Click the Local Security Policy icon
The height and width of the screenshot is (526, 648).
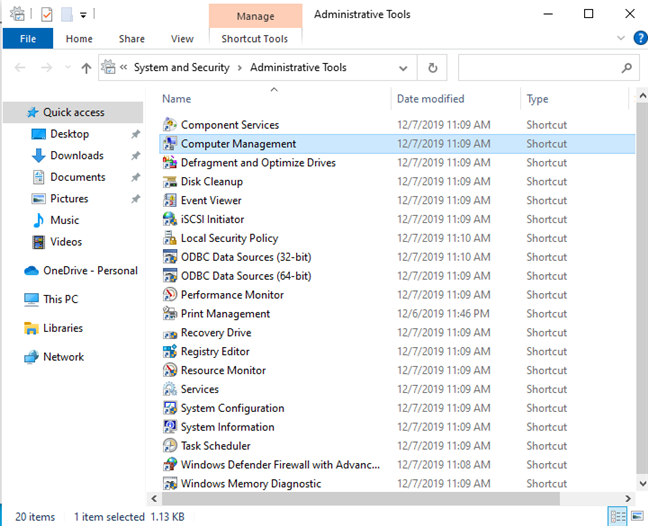coord(169,238)
